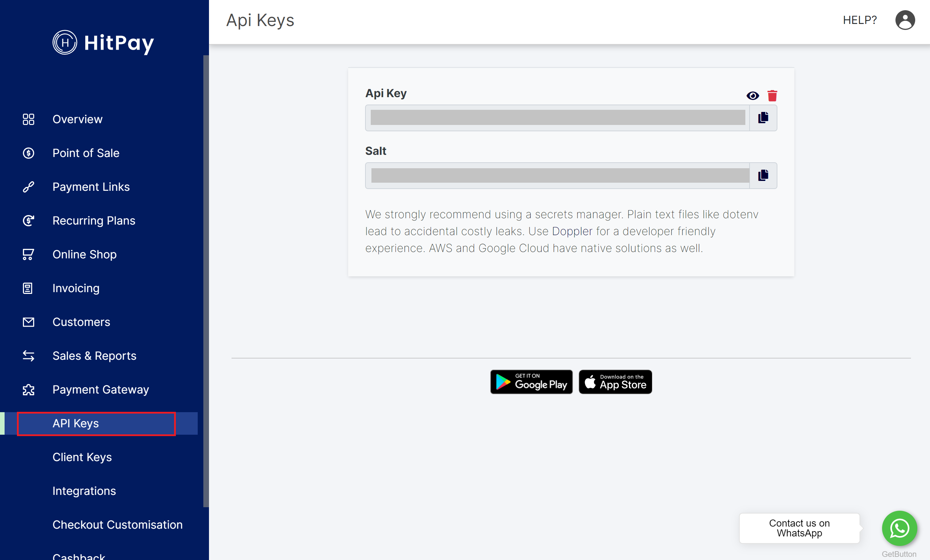
Task: Click the sidebar vertical scrollbar
Action: coord(206,281)
